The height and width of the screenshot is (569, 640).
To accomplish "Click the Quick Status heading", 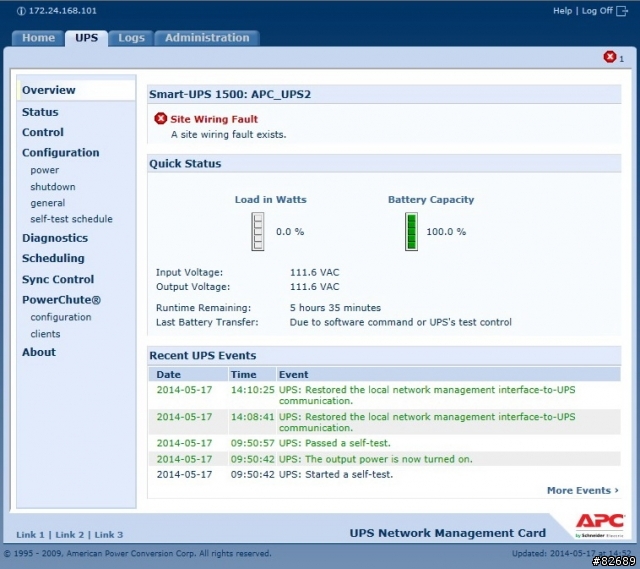I will coord(185,164).
